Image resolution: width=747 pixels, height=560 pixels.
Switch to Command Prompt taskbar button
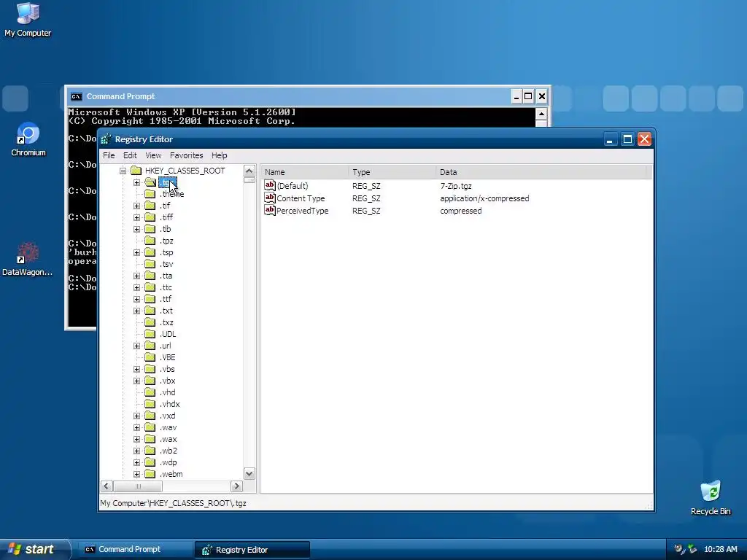coord(135,549)
